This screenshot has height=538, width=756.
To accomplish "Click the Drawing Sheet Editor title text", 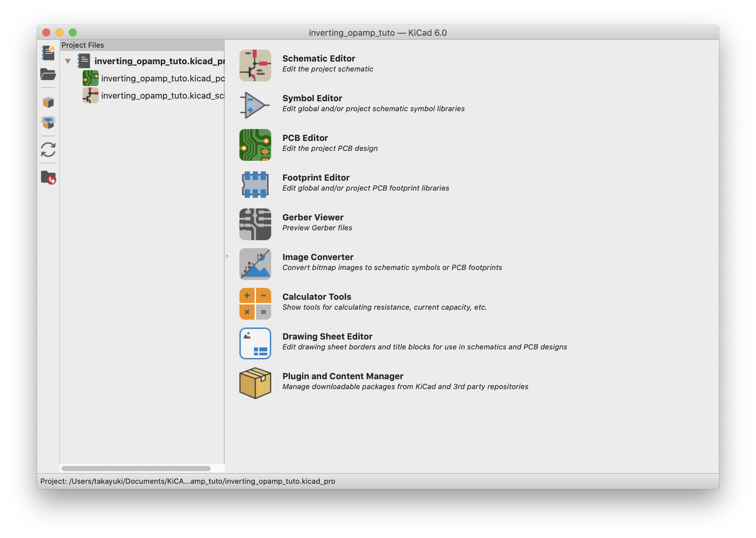I will [327, 336].
